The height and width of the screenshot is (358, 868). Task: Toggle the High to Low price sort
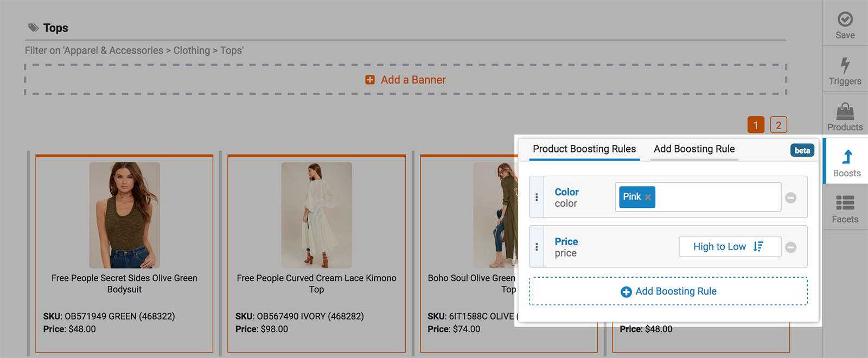[x=730, y=247]
